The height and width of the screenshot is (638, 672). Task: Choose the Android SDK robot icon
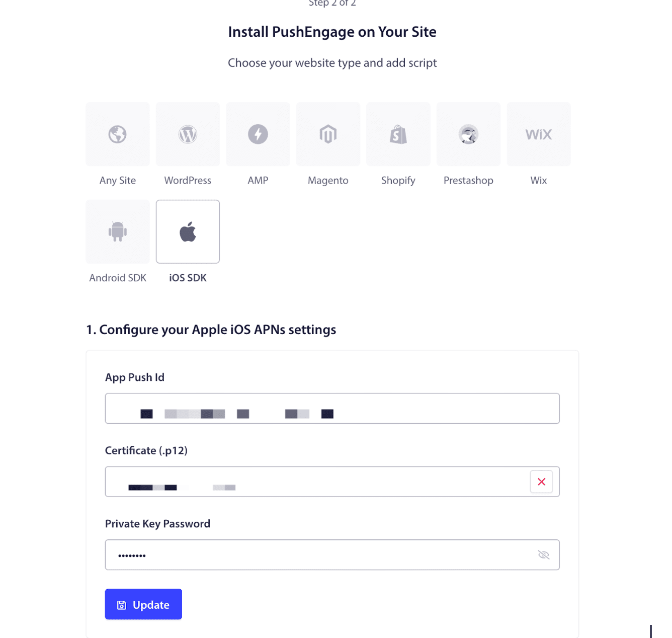[x=118, y=231]
